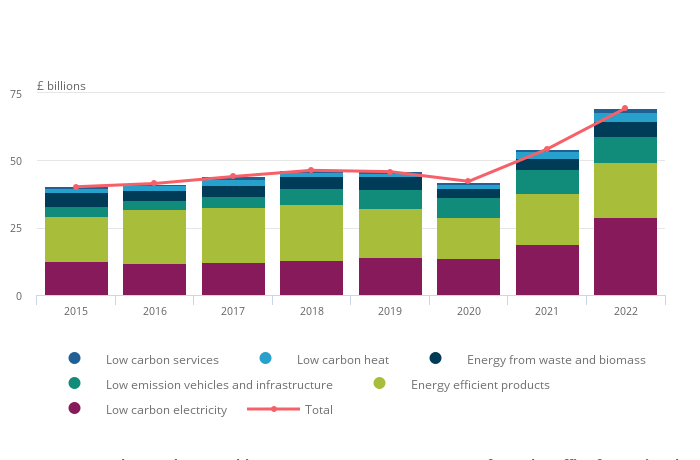Click the £ billions axis title
Screen dimensions: 700x460
pos(61,86)
